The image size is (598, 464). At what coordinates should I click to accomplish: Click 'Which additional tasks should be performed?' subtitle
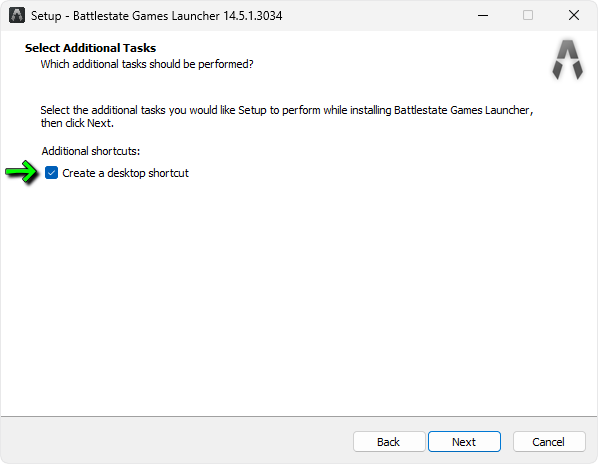click(147, 64)
